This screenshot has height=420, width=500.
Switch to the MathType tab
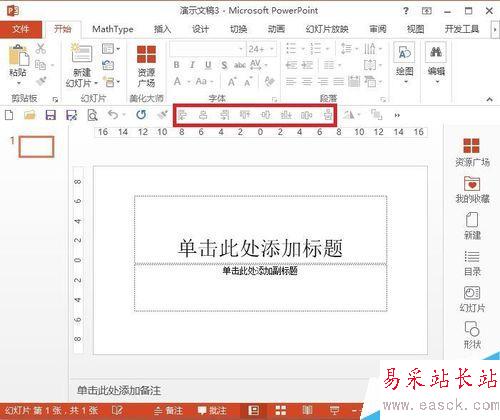(113, 29)
